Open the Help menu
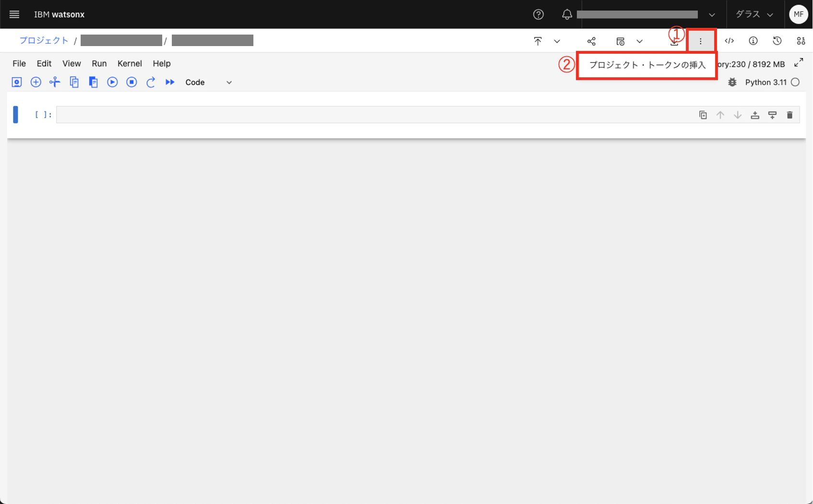 (162, 63)
